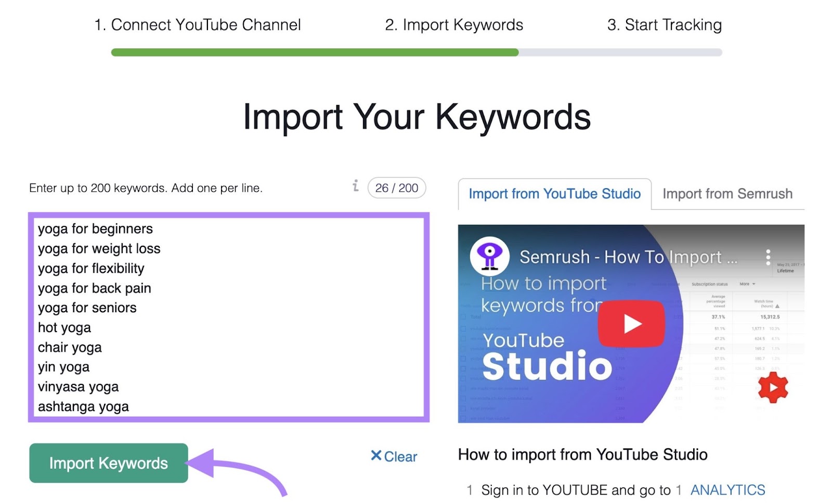The height and width of the screenshot is (504, 832).
Task: Click step 1. Connect YouTube Channel
Action: click(198, 24)
